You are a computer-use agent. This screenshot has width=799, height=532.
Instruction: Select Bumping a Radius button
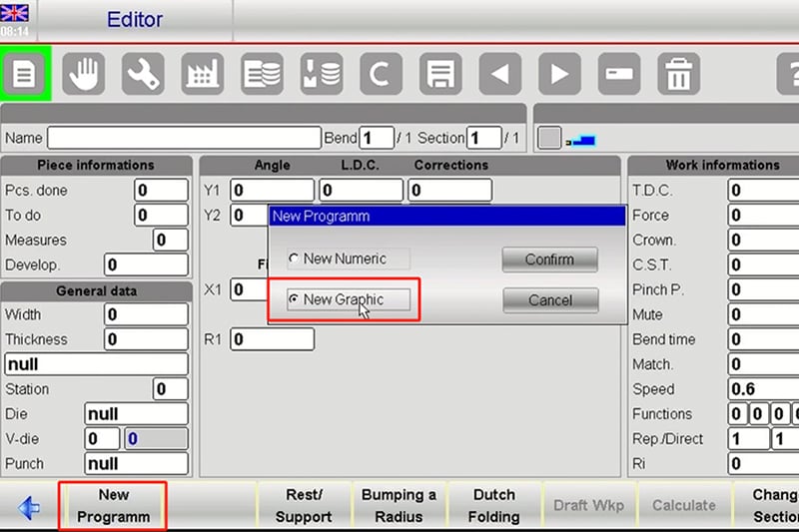[399, 505]
